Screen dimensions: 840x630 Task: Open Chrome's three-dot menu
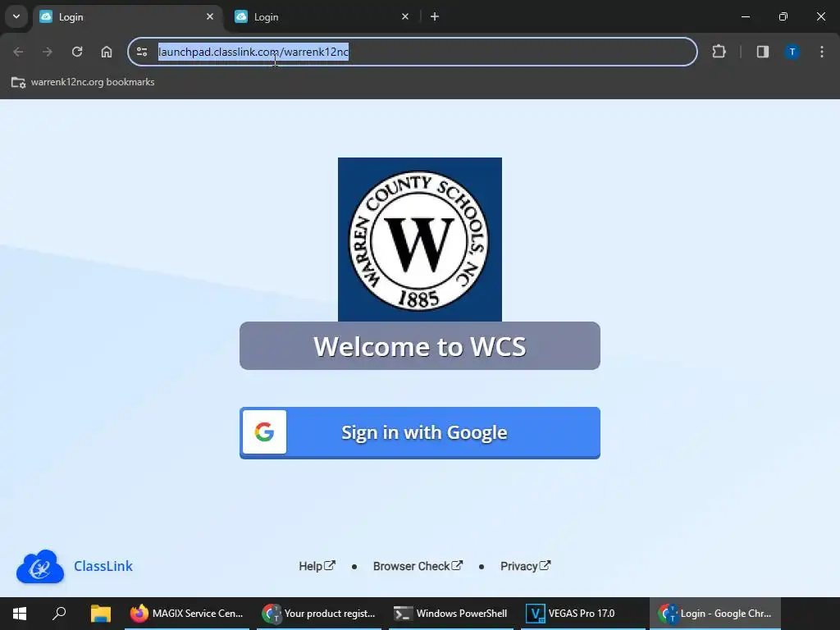click(x=822, y=52)
